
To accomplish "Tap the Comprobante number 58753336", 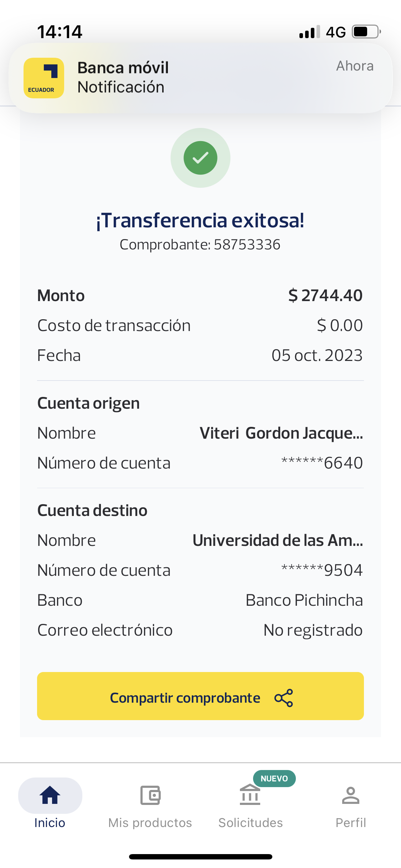I will click(247, 245).
